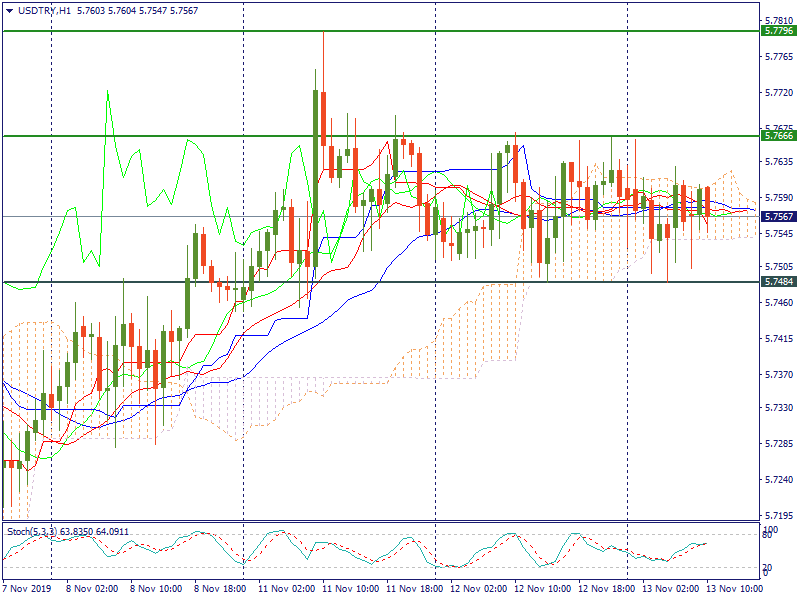Select the green 5.7666 price tag
The image size is (800, 600).
tap(778, 135)
